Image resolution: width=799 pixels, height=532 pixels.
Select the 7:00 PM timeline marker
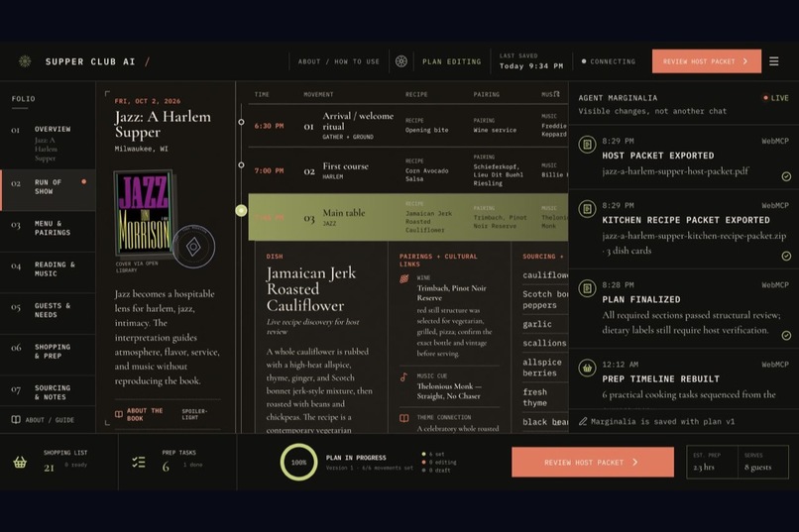[241, 164]
